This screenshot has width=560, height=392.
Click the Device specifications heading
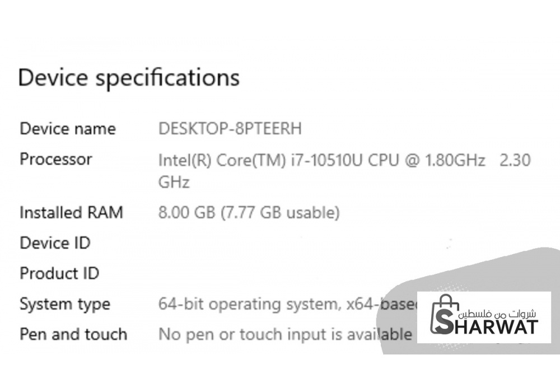coord(129,77)
